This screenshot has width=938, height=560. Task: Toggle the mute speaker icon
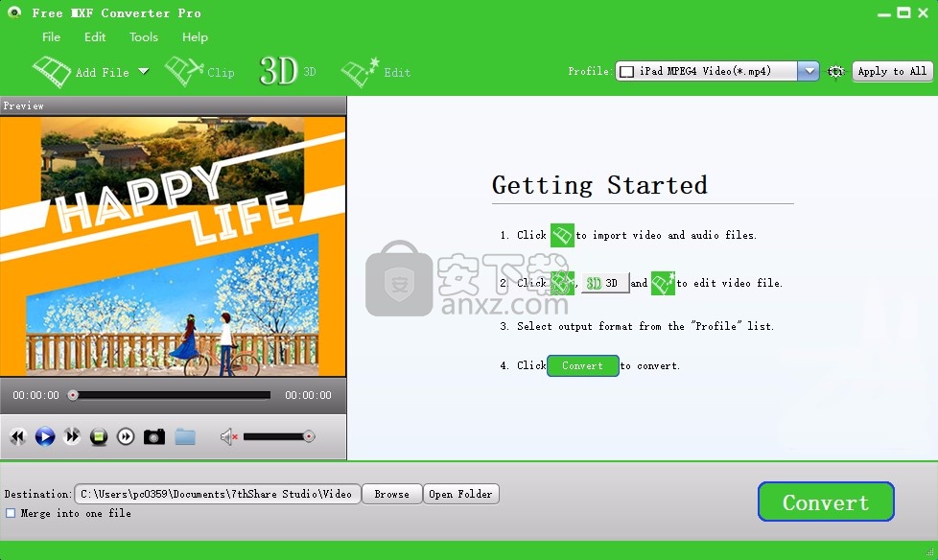[228, 436]
